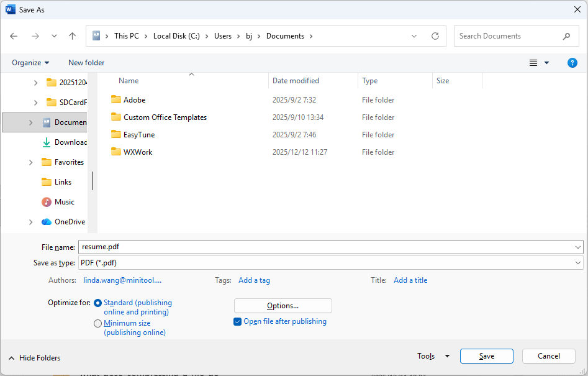The width and height of the screenshot is (588, 376).
Task: Open the Save as type dropdown
Action: point(577,262)
